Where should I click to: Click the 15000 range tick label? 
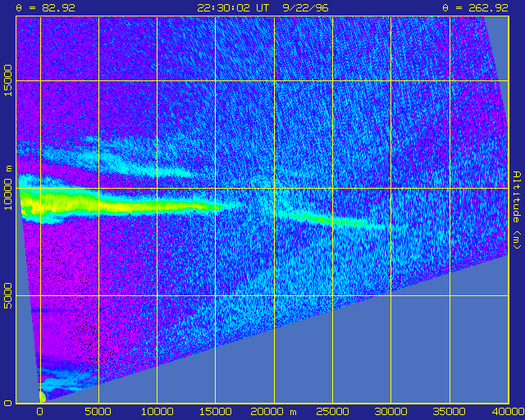215,412
